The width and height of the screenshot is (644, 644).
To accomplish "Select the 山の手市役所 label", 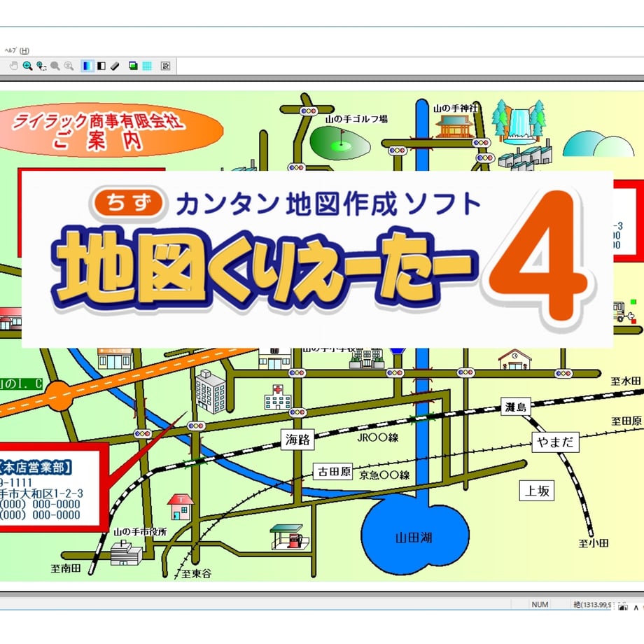I will [140, 532].
